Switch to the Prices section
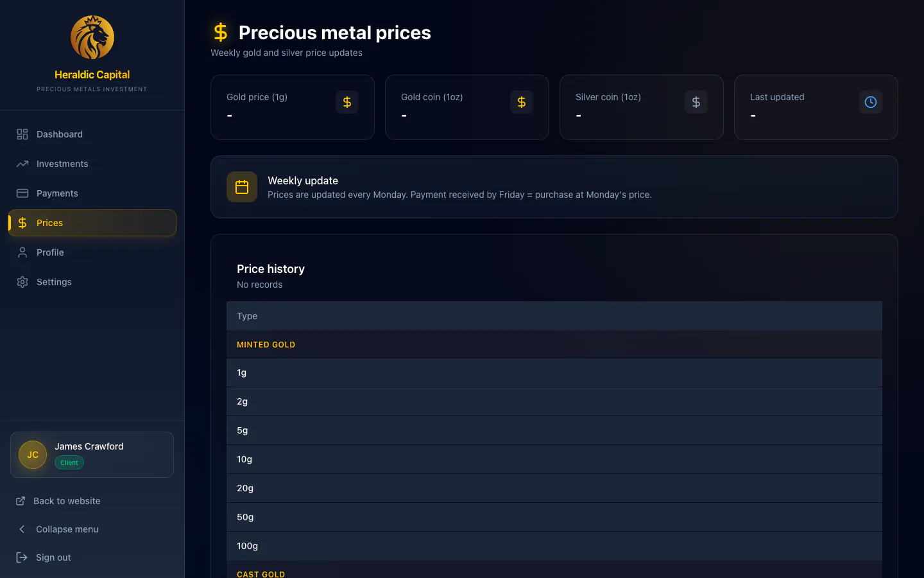Viewport: 924px width, 578px height. [x=49, y=223]
